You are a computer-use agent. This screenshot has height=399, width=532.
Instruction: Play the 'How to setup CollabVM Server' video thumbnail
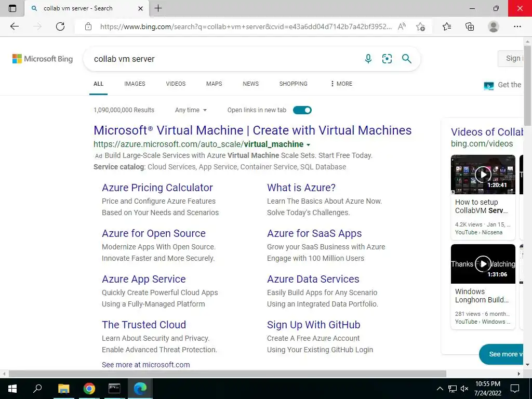483,175
